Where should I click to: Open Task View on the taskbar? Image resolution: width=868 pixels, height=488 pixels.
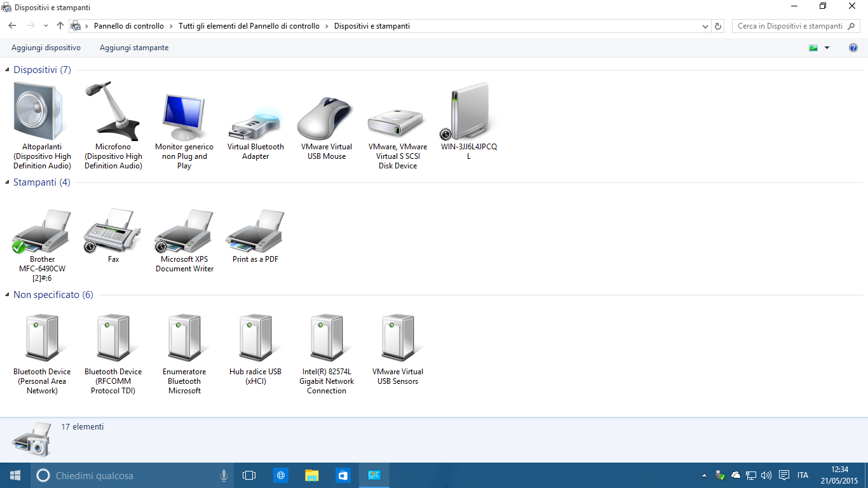249,475
